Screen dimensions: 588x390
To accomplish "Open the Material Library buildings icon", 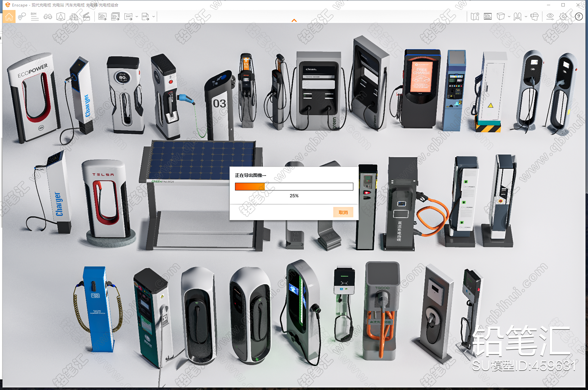I will (74, 17).
